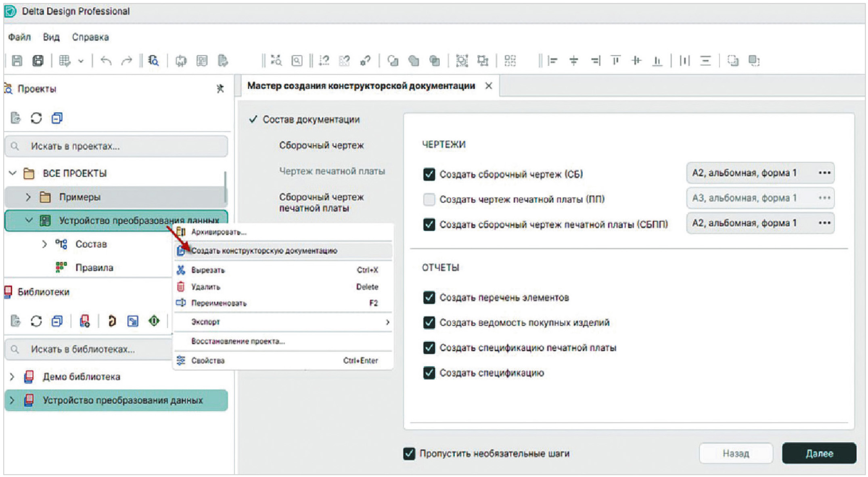Click the Undo arrow icon

click(106, 61)
